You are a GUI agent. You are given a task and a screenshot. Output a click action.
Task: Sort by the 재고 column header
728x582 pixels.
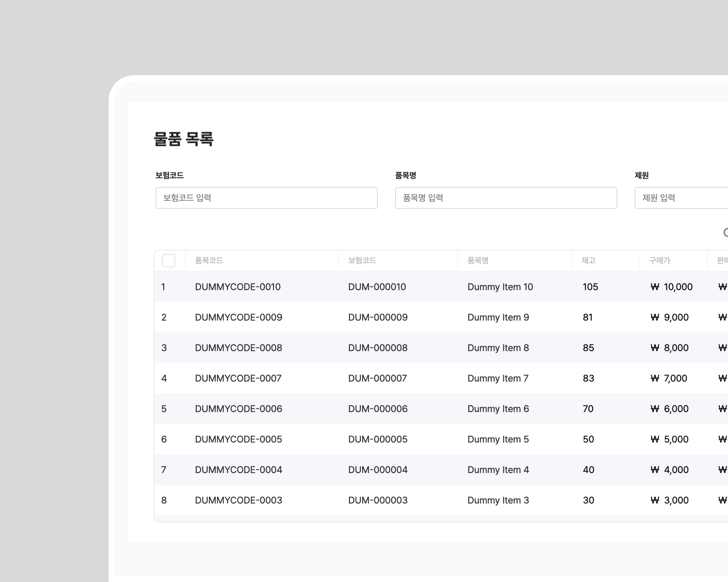588,260
